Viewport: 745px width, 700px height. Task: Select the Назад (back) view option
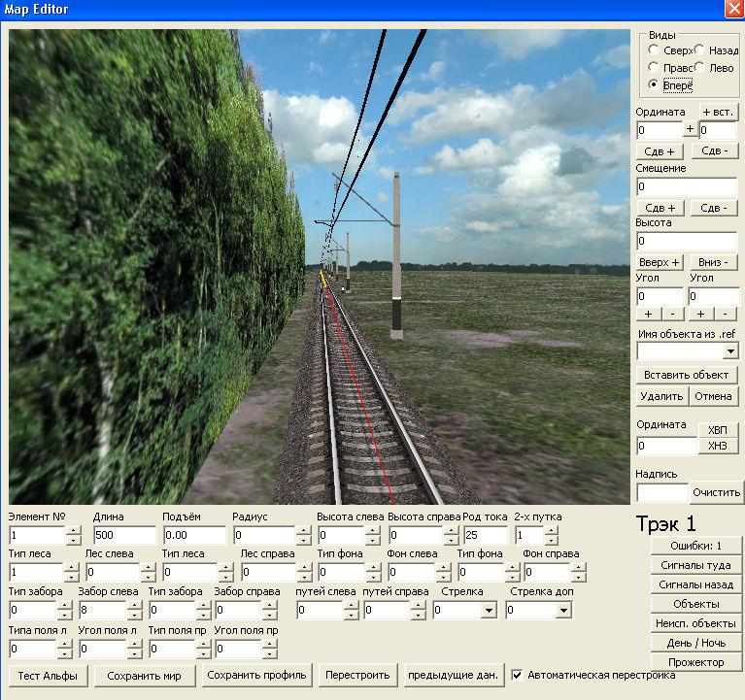(700, 50)
